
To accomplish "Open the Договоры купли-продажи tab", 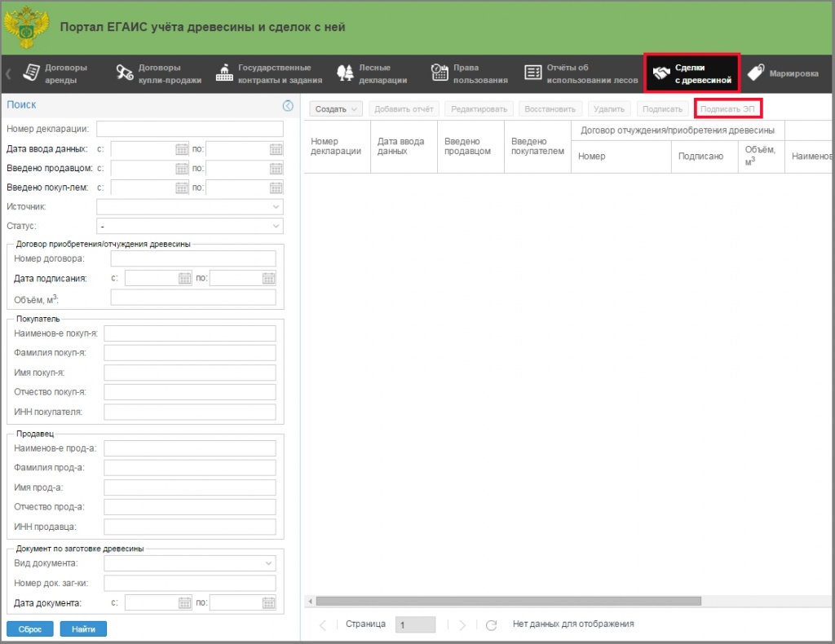I will pyautogui.click(x=159, y=74).
